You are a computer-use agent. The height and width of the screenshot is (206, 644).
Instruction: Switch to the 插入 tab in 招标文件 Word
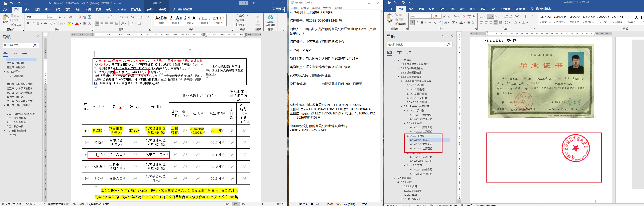27,9
